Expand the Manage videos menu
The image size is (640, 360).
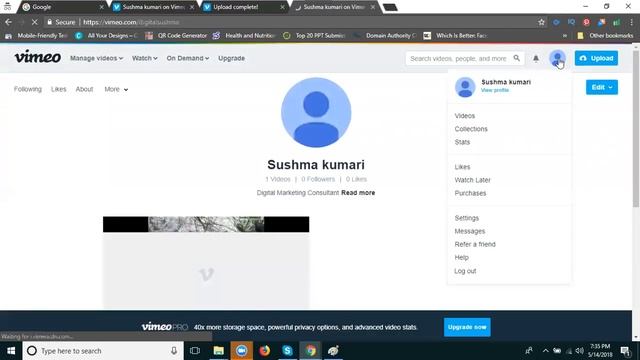(x=96, y=58)
